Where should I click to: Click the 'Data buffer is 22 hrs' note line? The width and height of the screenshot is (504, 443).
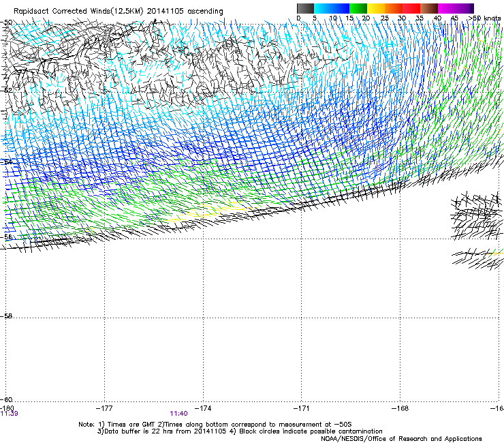coord(240,431)
